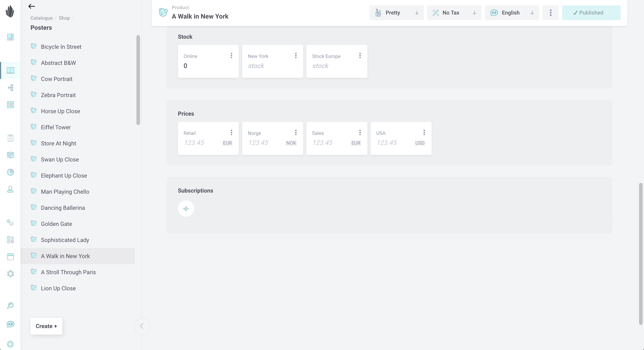This screenshot has width=644, height=350.
Task: Click the USA USD price input
Action: pyautogui.click(x=394, y=143)
